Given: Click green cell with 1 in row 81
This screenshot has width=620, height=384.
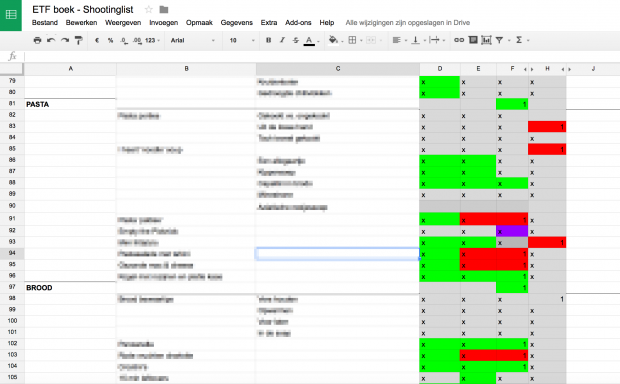Looking at the screenshot, I should tap(512, 104).
